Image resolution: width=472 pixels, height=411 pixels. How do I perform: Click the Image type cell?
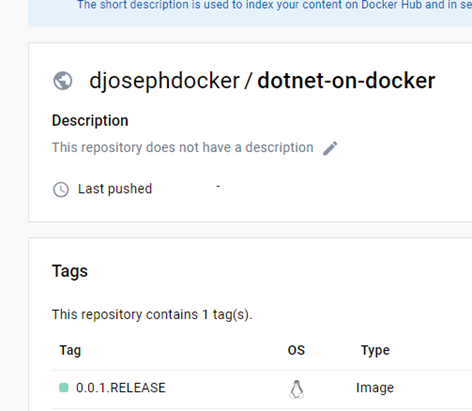pos(375,388)
